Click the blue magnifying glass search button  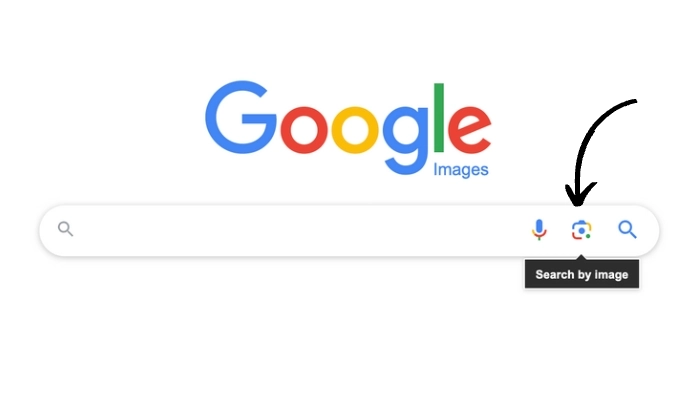point(627,230)
